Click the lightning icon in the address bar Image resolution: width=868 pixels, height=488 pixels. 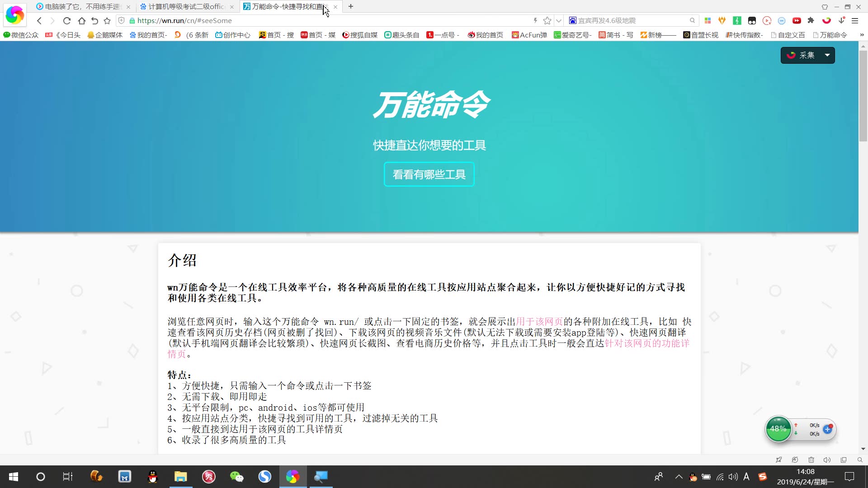tap(535, 20)
